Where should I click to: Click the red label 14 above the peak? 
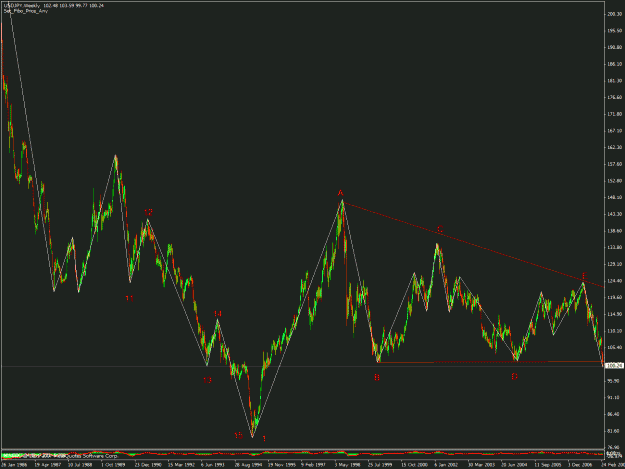[217, 314]
